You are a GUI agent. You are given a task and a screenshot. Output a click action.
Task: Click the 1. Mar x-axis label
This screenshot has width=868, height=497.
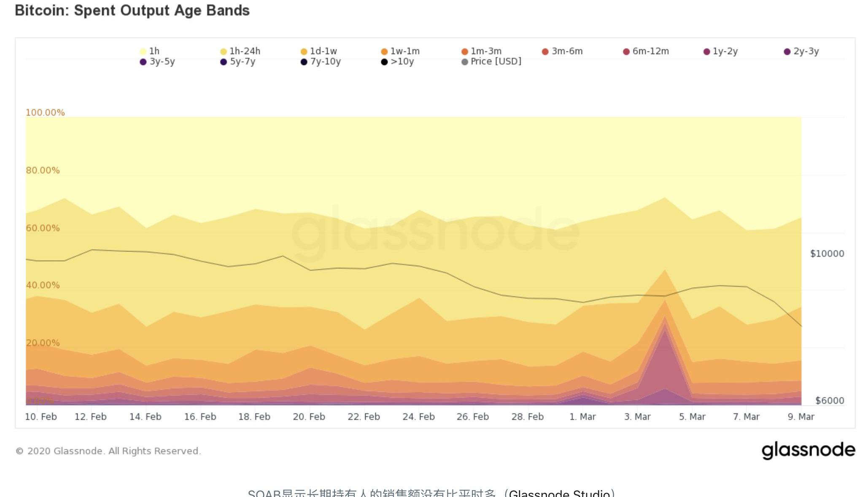[x=582, y=417]
